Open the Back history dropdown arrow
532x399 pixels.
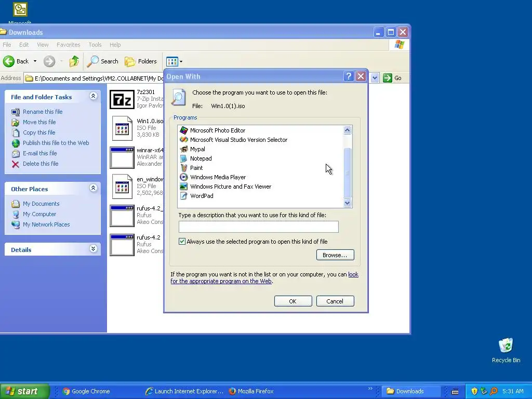pos(35,61)
